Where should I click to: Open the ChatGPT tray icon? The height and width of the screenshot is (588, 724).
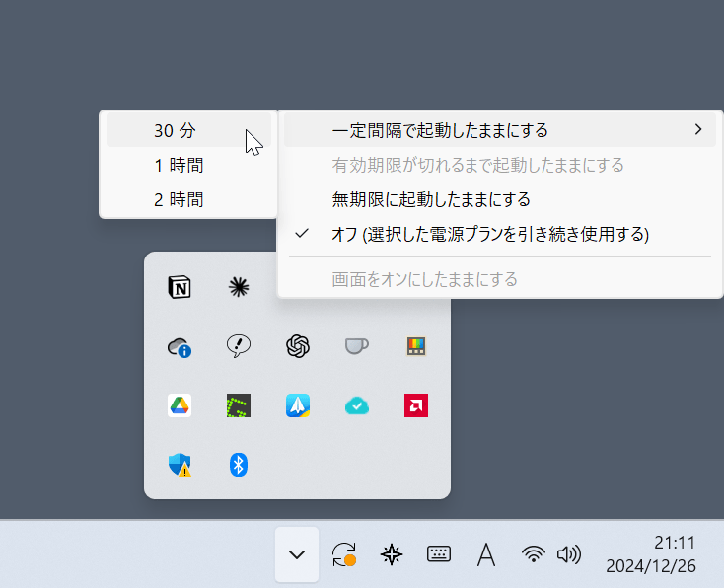(298, 346)
